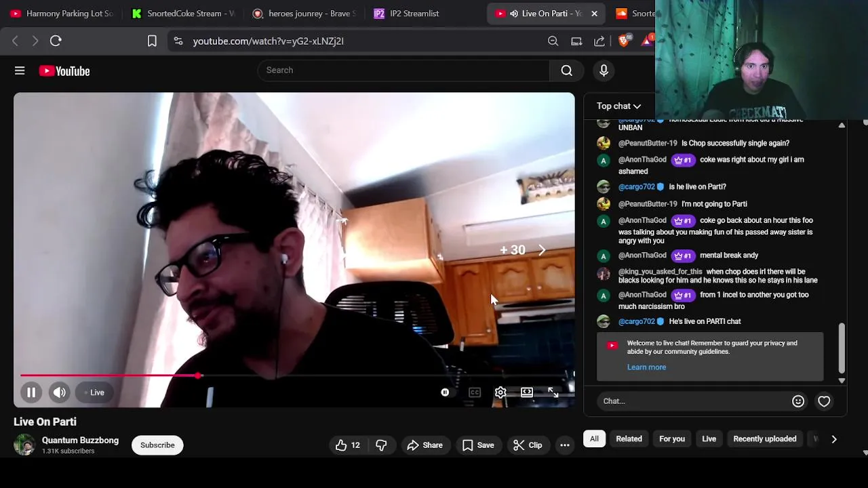Select the For you filter chip
The width and height of the screenshot is (868, 488).
(672, 439)
